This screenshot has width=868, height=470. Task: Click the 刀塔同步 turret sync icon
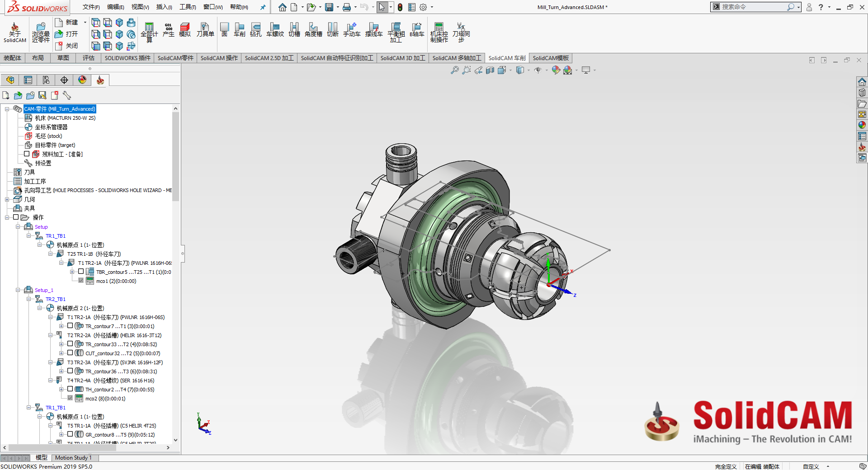click(461, 33)
